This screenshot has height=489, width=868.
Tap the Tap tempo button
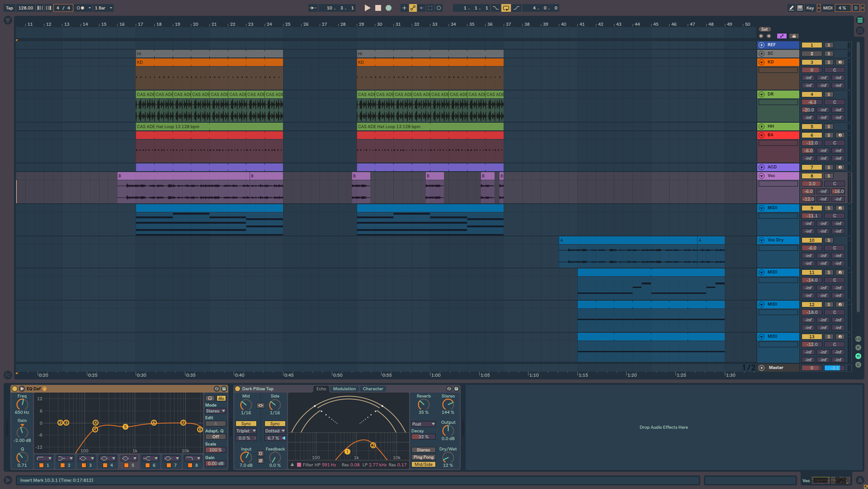pos(9,8)
